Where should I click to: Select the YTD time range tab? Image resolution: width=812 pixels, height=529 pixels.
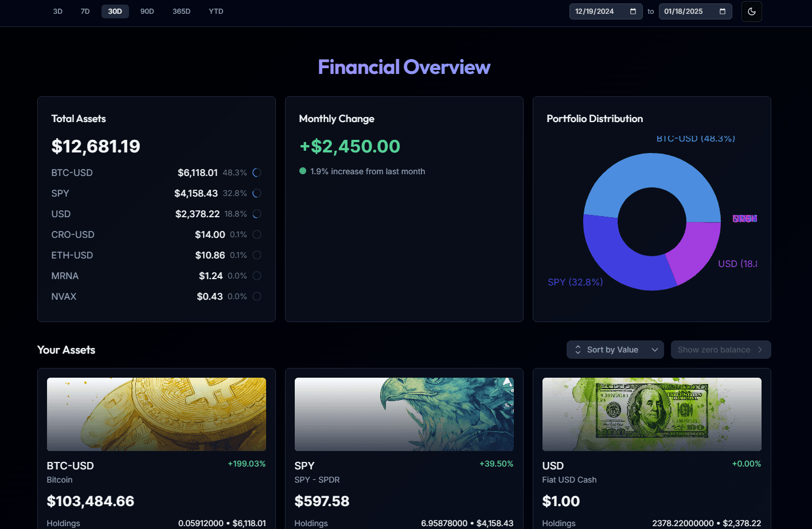pos(216,11)
